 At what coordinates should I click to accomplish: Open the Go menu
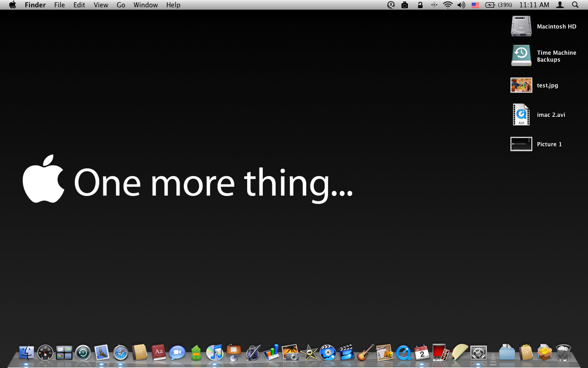[121, 5]
